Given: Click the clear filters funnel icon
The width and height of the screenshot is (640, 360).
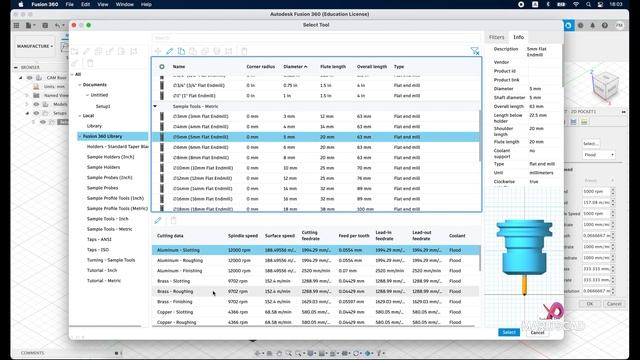Looking at the screenshot, I should tap(474, 51).
